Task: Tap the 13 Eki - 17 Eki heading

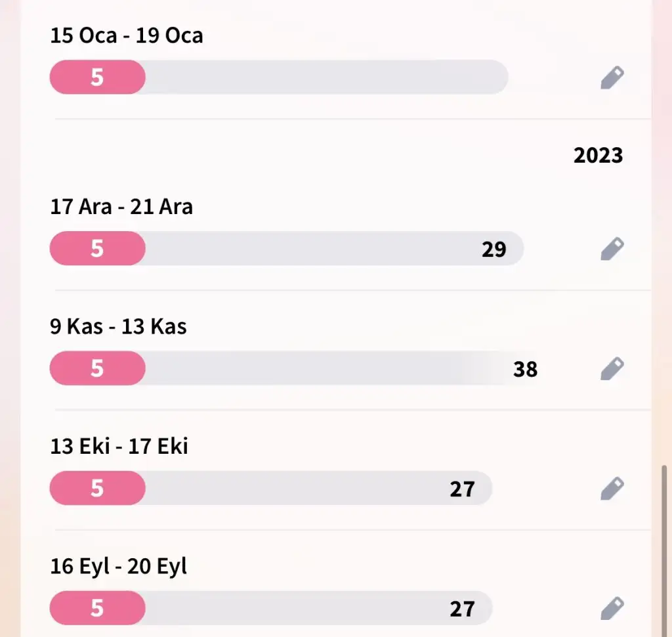Action: coord(119,446)
